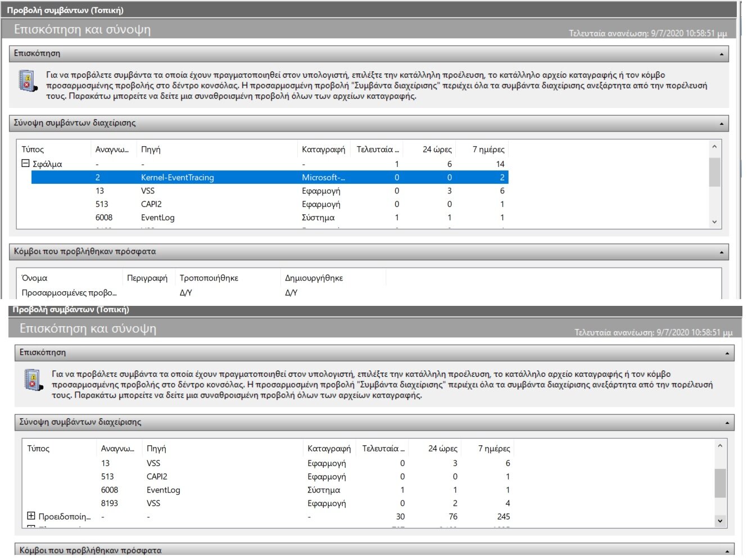This screenshot has height=560, width=752.
Task: Click the 7-day total 14 in the Σφάλμα row
Action: (500, 164)
